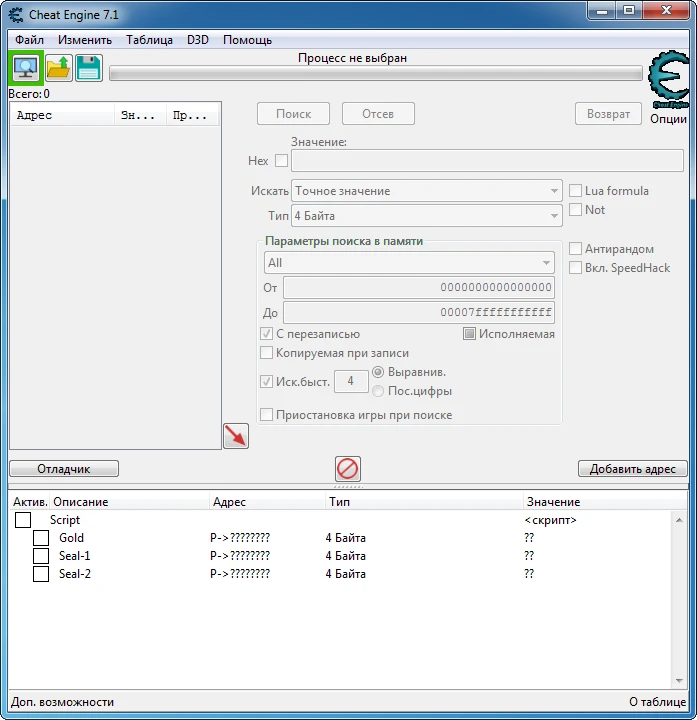Enable Антирандом checkbox
Viewport: 697px width, 720px height.
pyautogui.click(x=575, y=248)
